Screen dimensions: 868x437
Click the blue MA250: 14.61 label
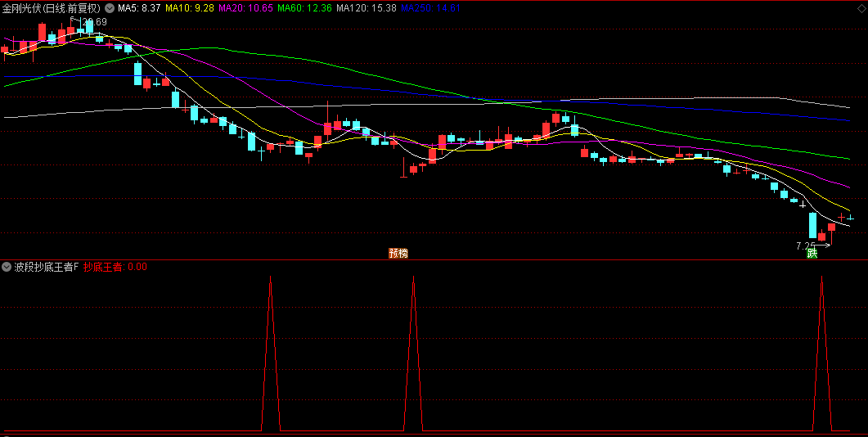pos(430,8)
